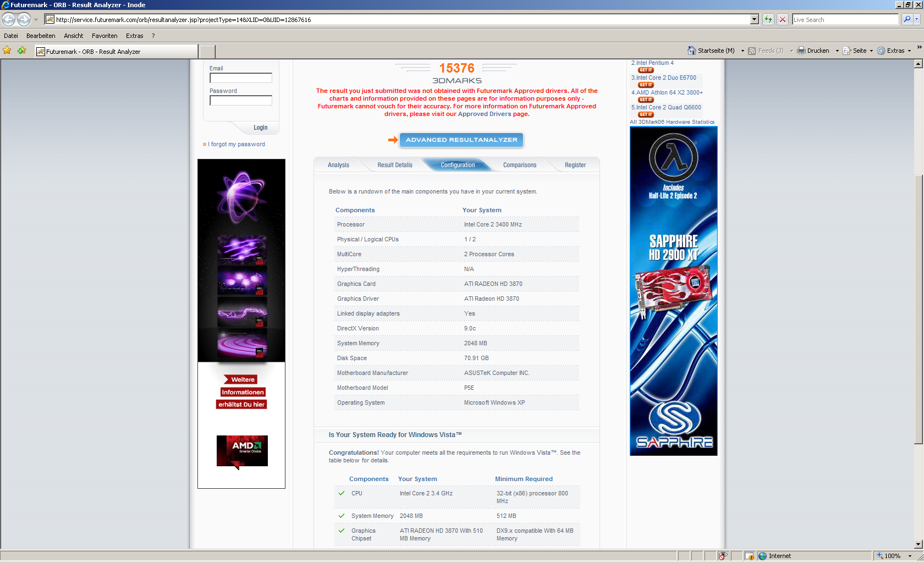The image size is (924, 563).
Task: Open the recent pages dropdown beside Forward
Action: point(36,20)
